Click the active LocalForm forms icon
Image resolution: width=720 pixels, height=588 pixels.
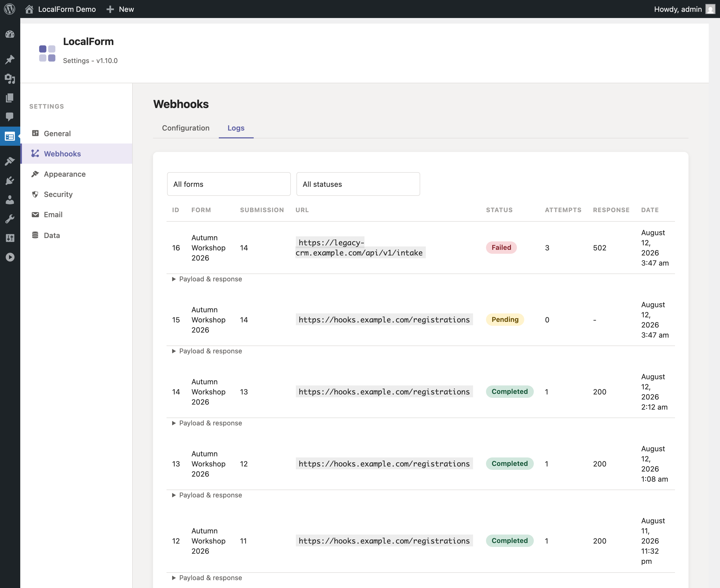tap(10, 137)
